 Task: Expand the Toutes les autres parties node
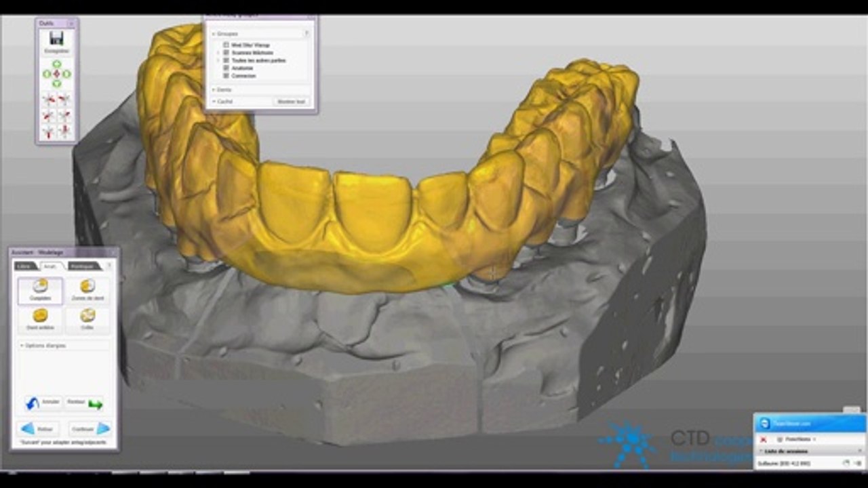coord(218,60)
